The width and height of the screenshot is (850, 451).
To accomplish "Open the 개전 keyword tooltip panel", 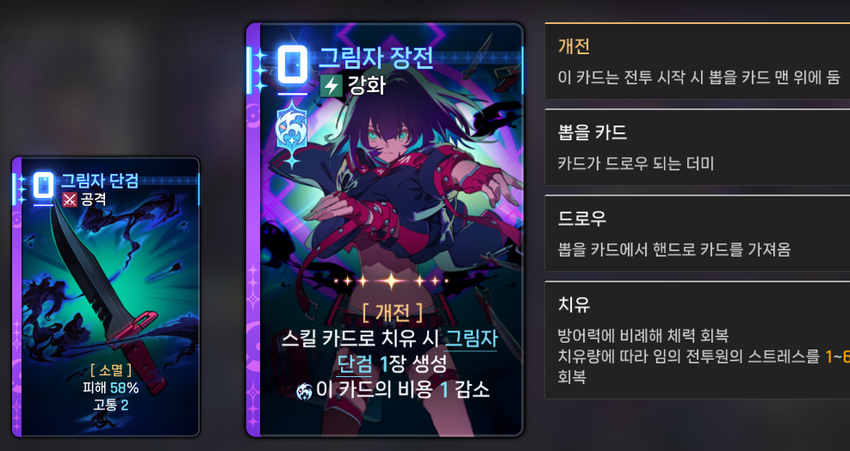I will [x=697, y=61].
